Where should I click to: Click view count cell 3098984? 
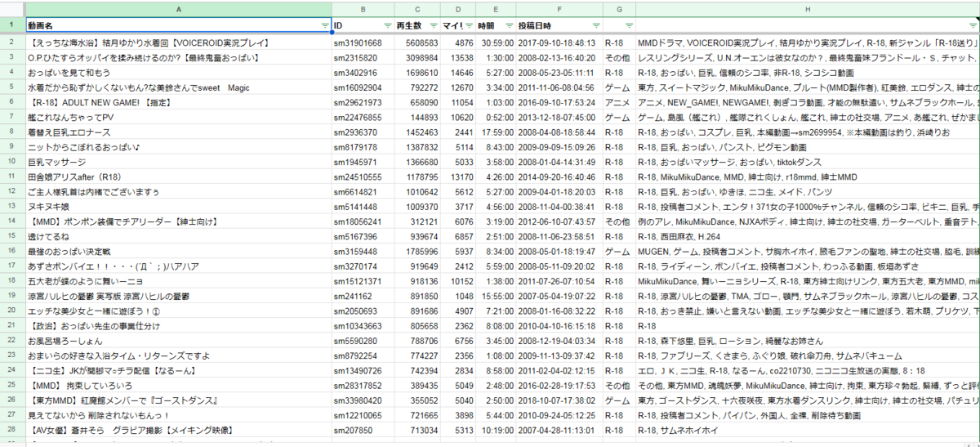click(418, 57)
